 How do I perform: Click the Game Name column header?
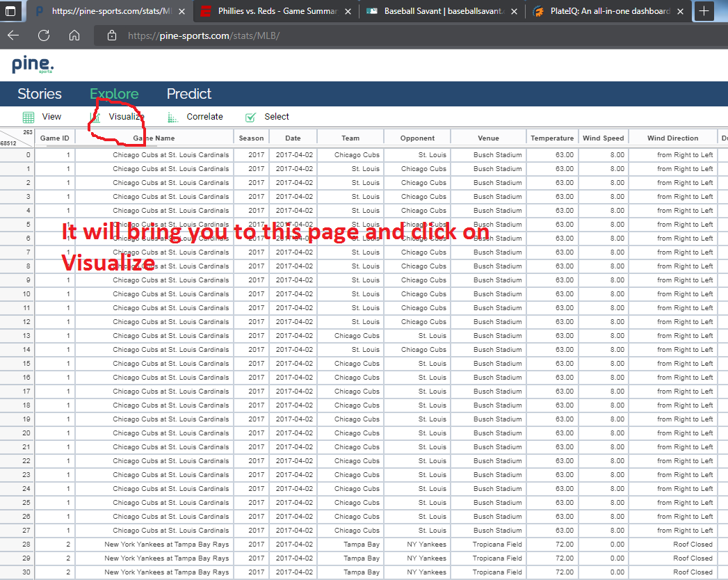tap(154, 138)
